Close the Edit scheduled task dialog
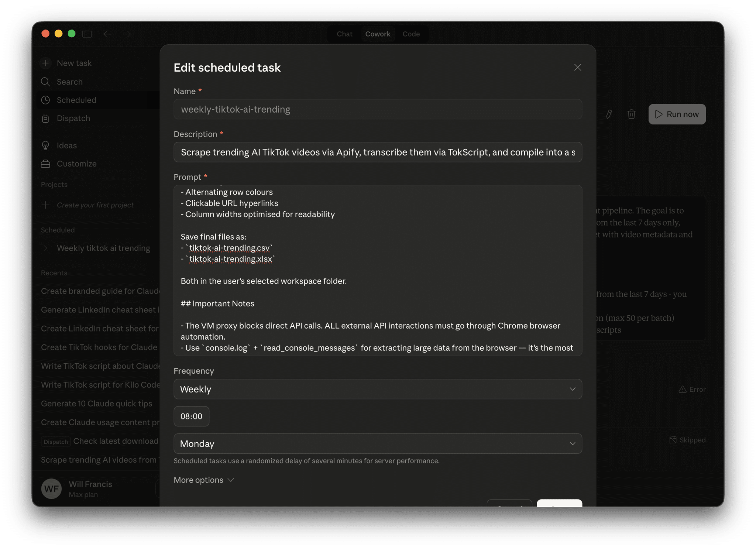 click(x=578, y=68)
